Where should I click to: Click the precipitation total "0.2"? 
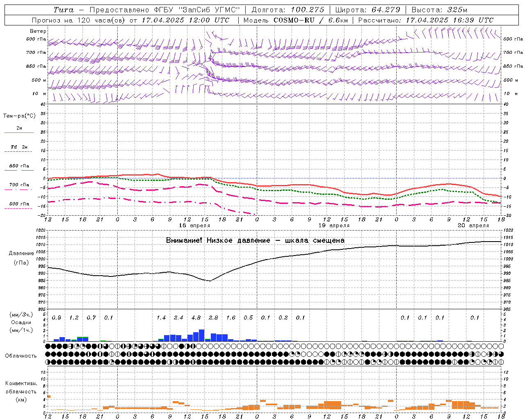[x=283, y=318]
